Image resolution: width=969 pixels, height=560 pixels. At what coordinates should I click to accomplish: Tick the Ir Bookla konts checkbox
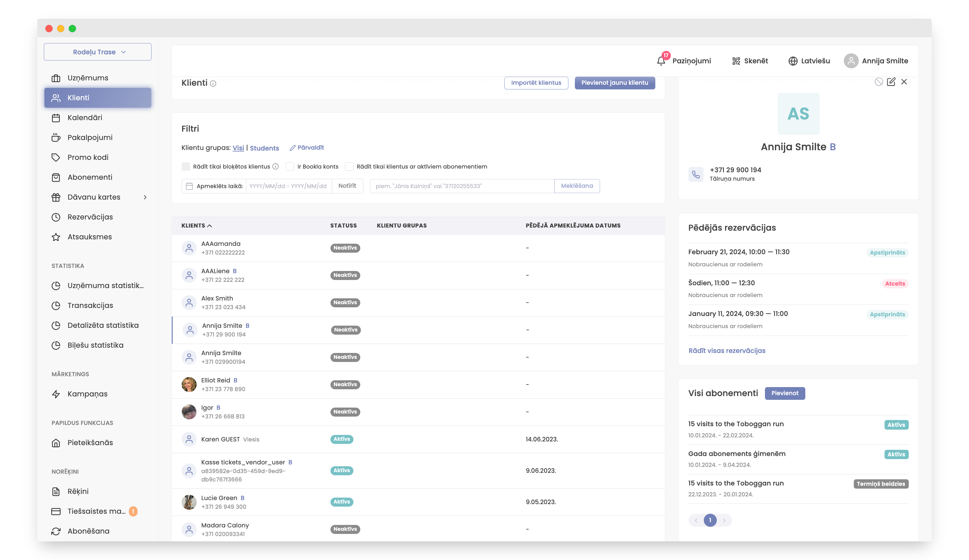point(290,166)
